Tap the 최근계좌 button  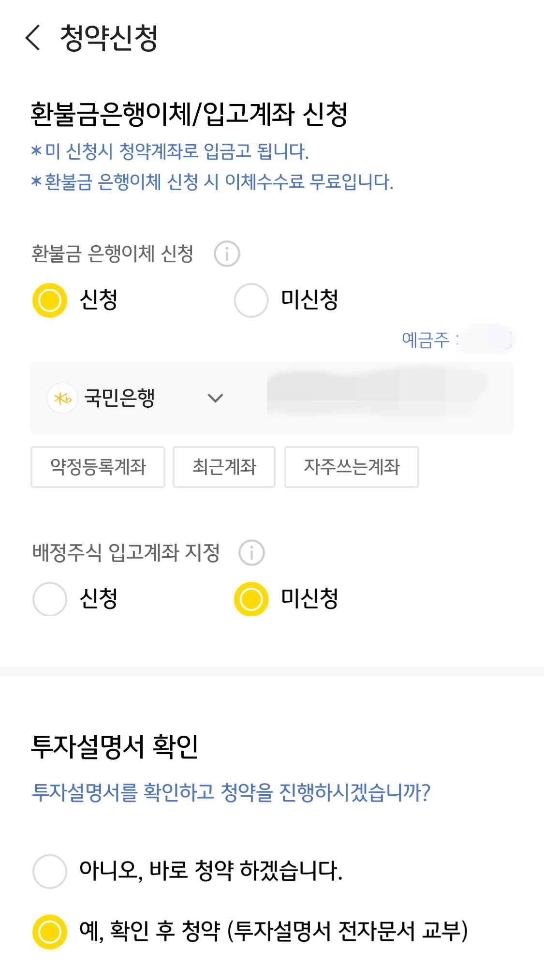point(224,467)
